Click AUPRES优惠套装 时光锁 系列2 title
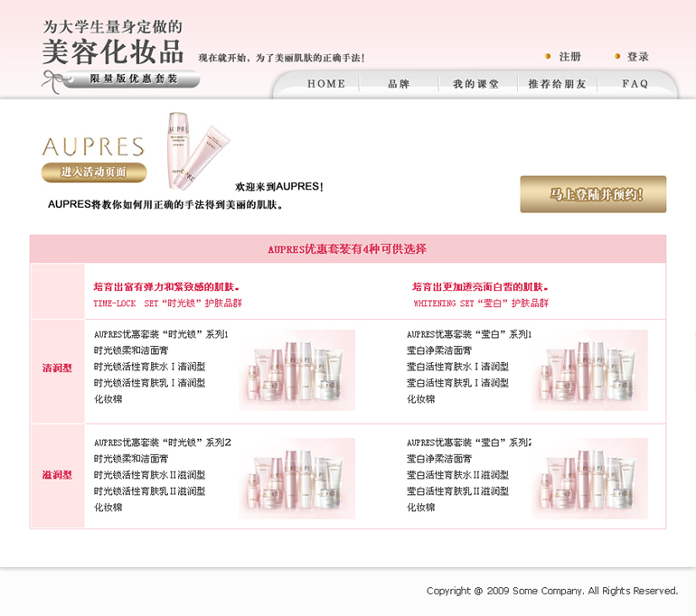The width and height of the screenshot is (696, 616). 163,443
